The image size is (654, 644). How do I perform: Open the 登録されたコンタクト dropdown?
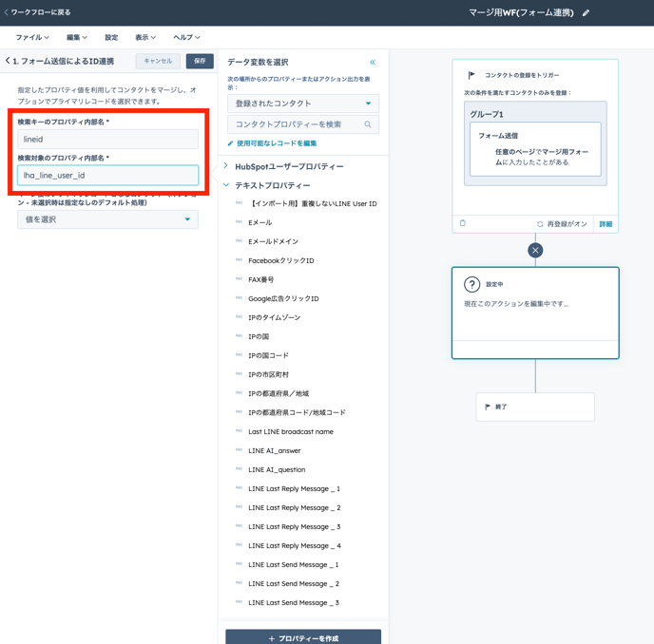pyautogui.click(x=303, y=104)
